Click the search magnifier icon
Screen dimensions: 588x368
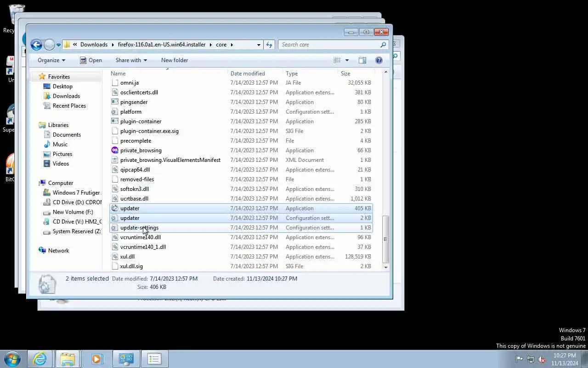point(383,45)
